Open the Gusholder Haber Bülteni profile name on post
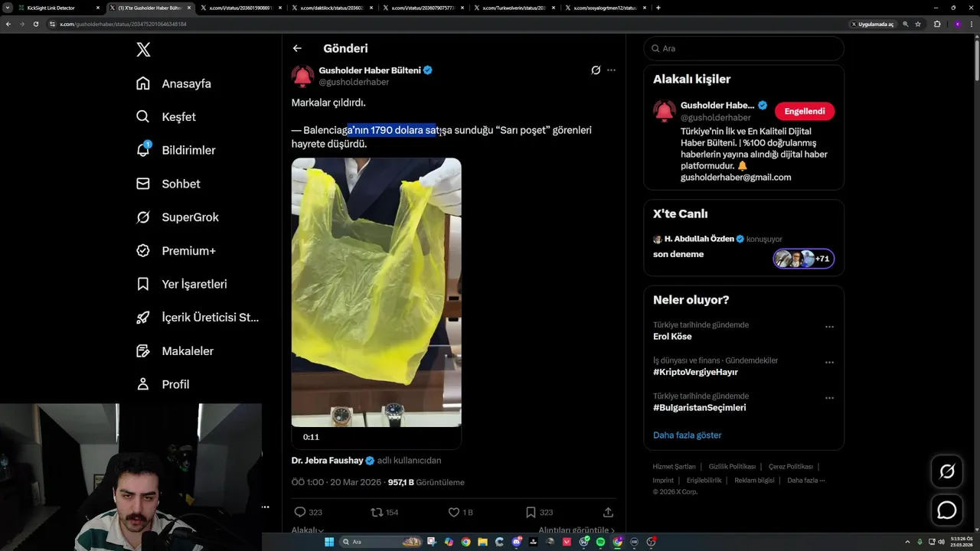This screenshot has width=980, height=551. tap(370, 70)
